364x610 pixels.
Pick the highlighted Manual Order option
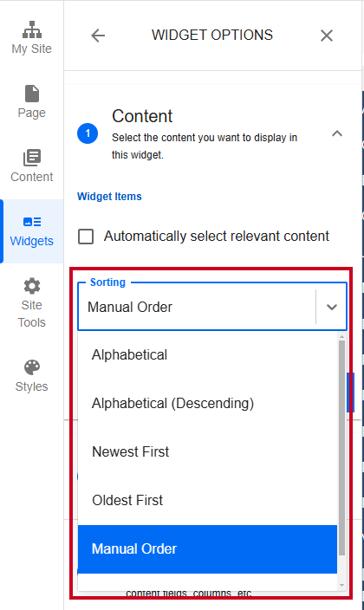[x=207, y=549]
